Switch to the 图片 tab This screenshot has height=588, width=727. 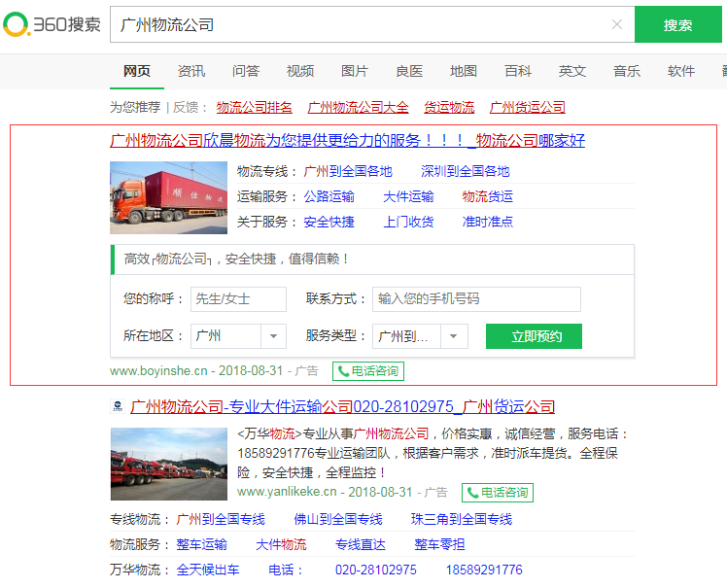355,71
